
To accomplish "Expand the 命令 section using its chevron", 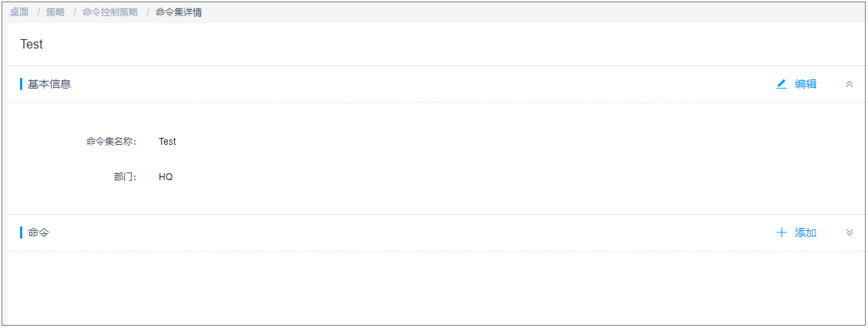I will pos(850,233).
